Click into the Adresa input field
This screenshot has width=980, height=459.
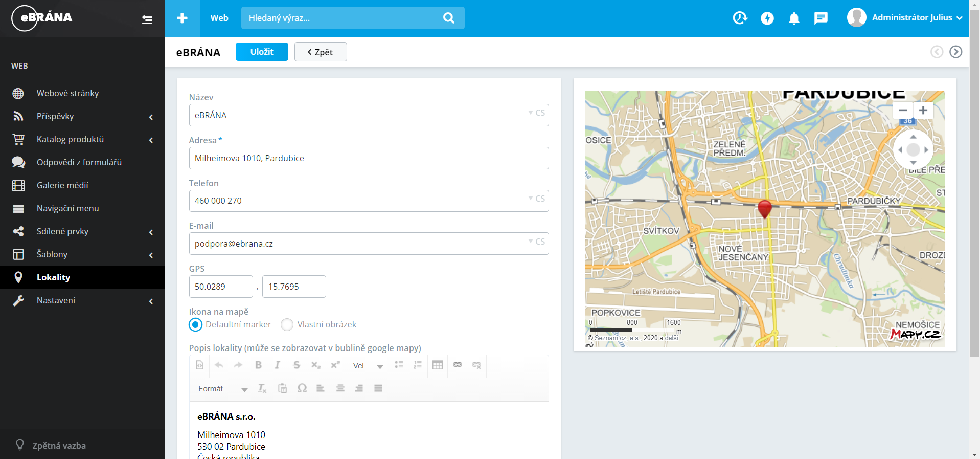[369, 158]
